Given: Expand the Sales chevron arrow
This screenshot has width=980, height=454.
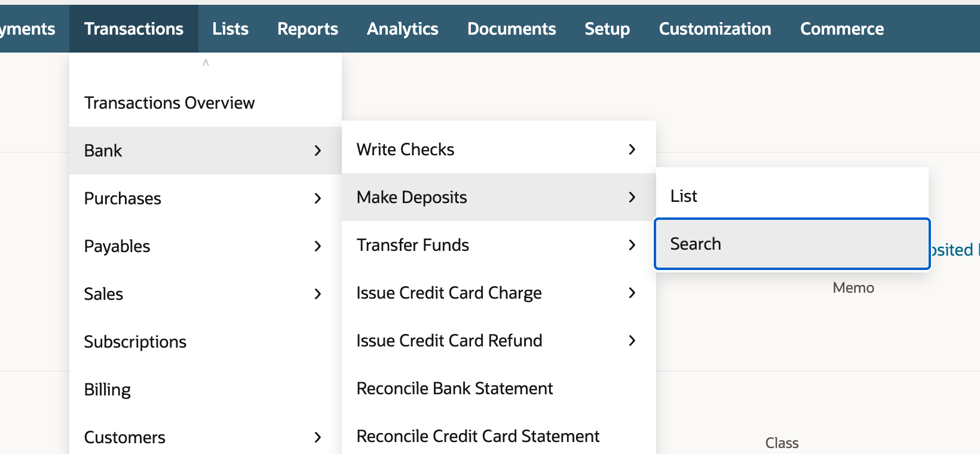Looking at the screenshot, I should point(318,294).
